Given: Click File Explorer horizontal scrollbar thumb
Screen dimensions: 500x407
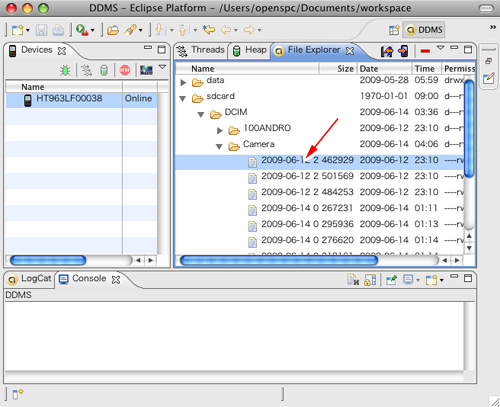Looking at the screenshot, I should coord(279,260).
